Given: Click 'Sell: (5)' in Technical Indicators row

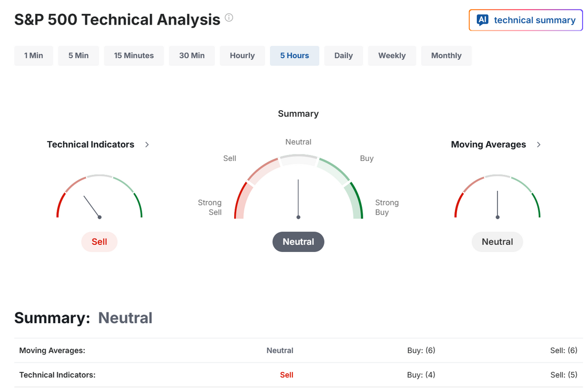Looking at the screenshot, I should [563, 375].
